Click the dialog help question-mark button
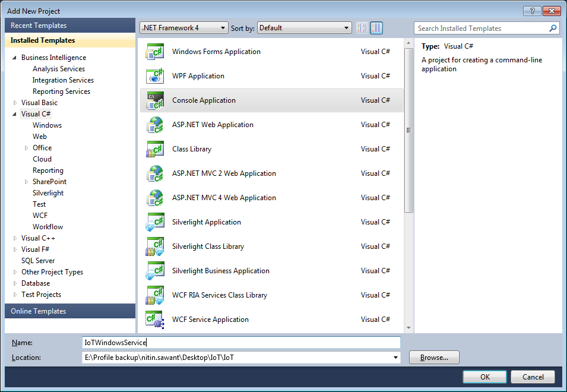Screen dimensions: 567x392 tap(532, 11)
